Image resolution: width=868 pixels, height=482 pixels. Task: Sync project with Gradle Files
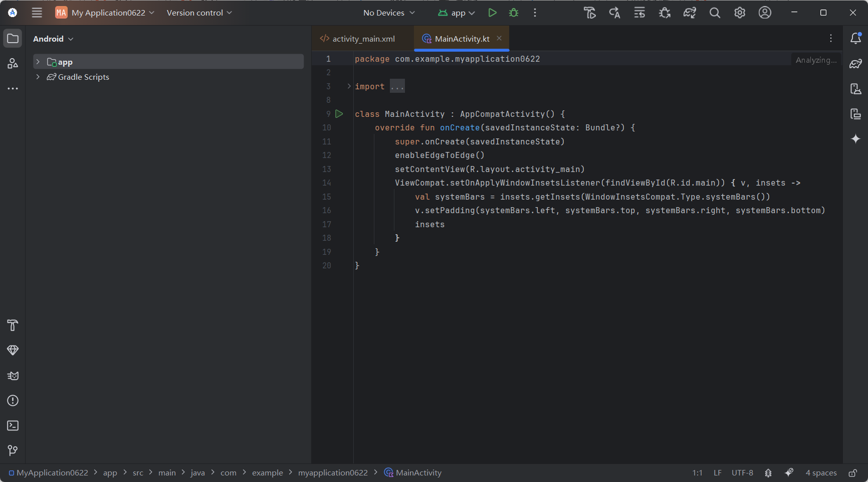coord(690,13)
